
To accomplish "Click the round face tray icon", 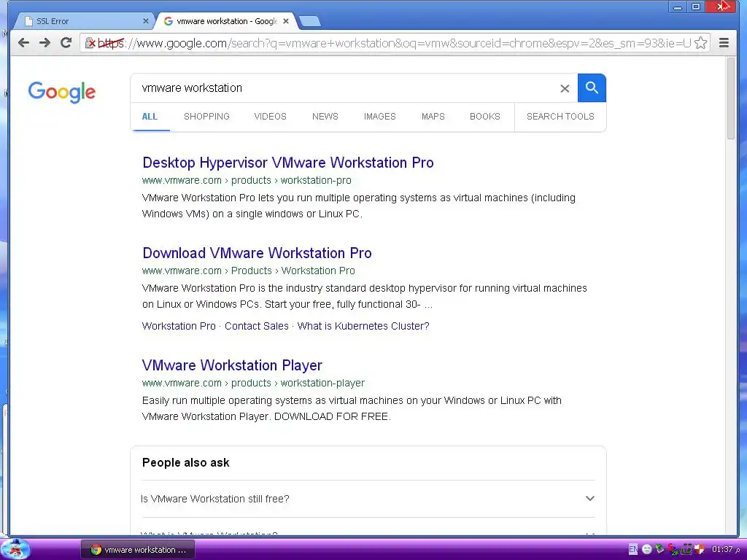I will pyautogui.click(x=647, y=549).
